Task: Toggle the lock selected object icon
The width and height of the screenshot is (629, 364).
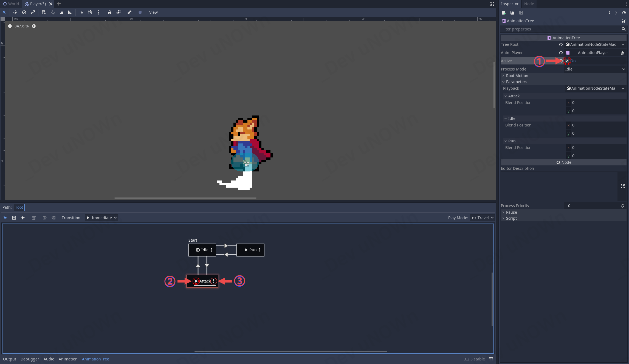Action: click(110, 12)
